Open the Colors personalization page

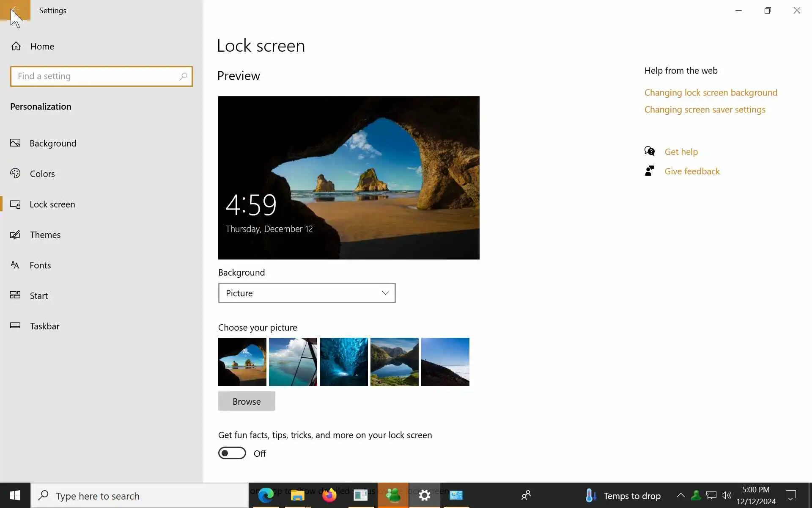[42, 174]
